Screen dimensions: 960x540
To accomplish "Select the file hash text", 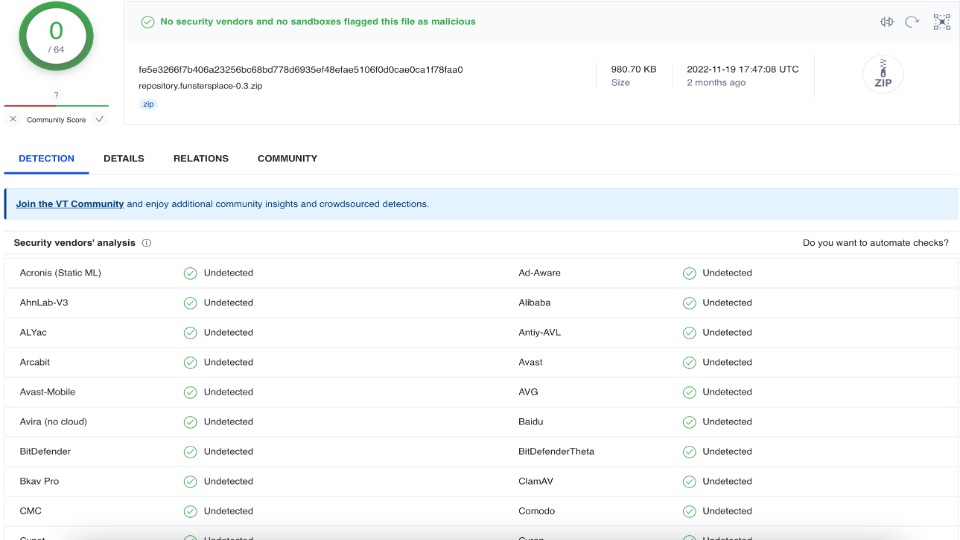I will (301, 70).
